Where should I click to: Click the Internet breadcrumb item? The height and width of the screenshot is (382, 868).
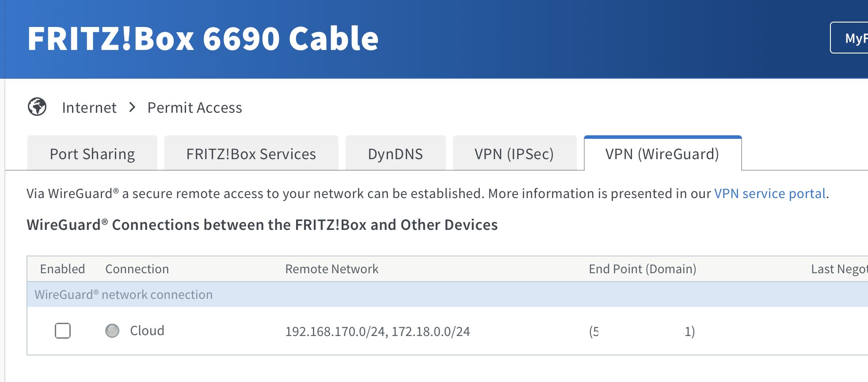[x=89, y=107]
